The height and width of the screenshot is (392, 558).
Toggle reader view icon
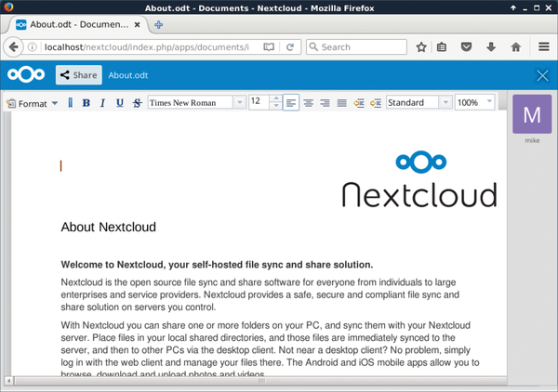tap(269, 47)
